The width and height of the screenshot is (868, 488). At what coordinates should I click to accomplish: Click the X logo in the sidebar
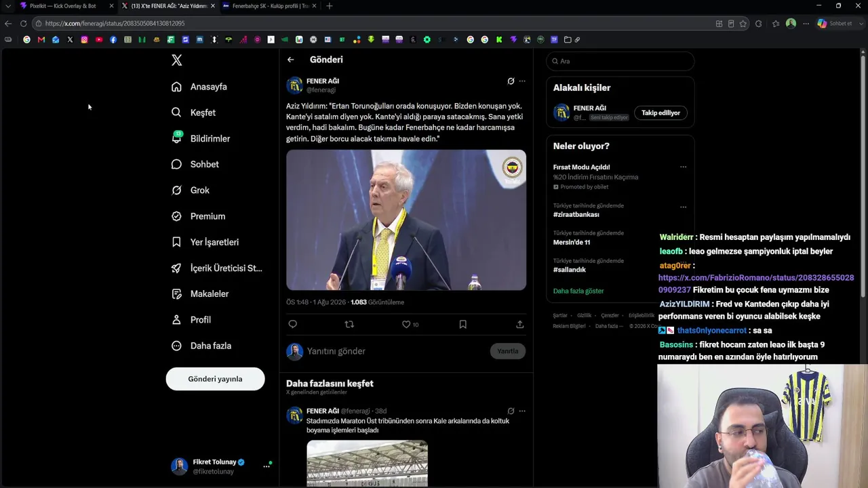177,60
